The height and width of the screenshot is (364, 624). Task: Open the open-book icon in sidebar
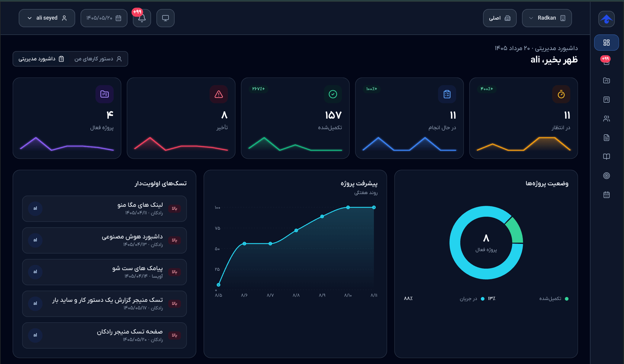click(606, 157)
